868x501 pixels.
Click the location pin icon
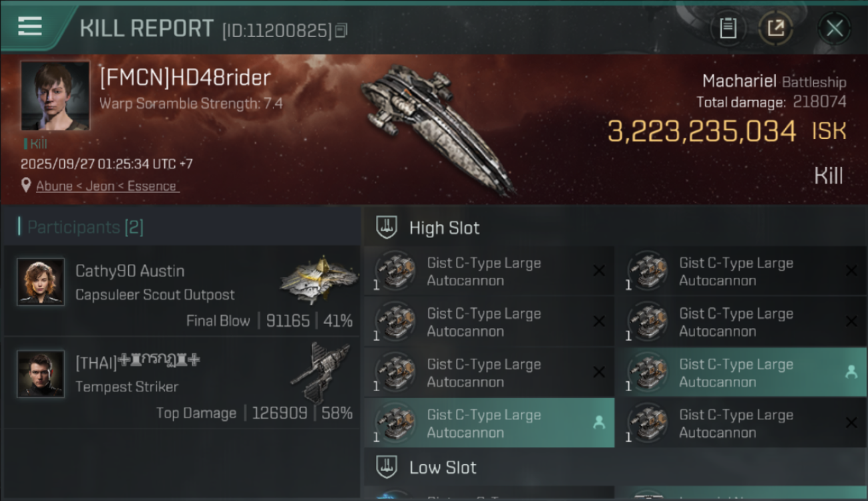pyautogui.click(x=26, y=186)
